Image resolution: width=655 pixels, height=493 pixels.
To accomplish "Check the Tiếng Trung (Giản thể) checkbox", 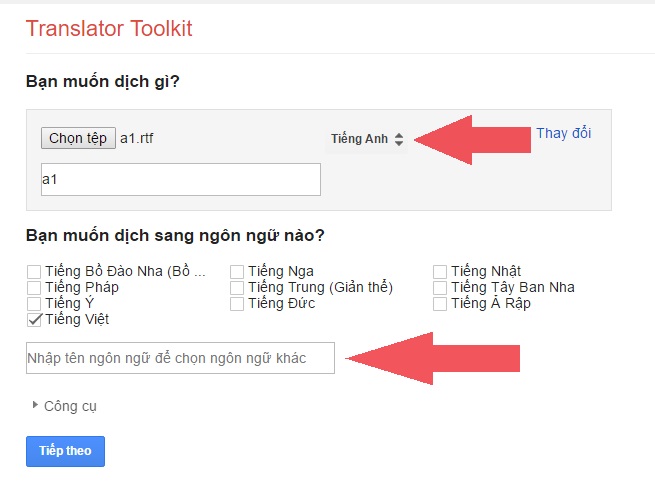I will 237,287.
